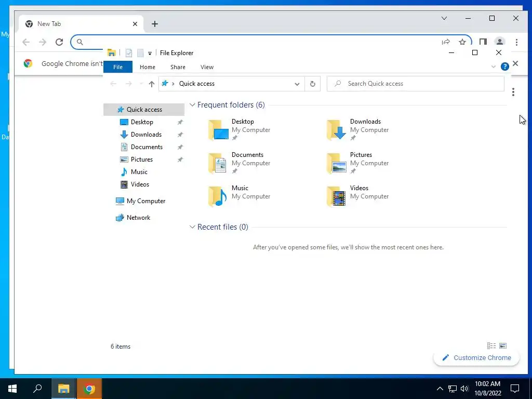This screenshot has height=399, width=532.
Task: Select My Computer in navigation pane
Action: pyautogui.click(x=146, y=201)
